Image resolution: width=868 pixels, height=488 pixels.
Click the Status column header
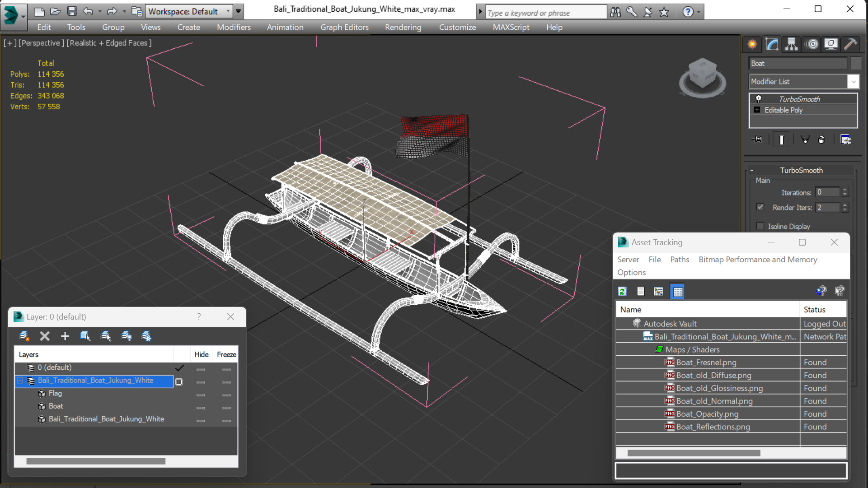[x=823, y=310]
